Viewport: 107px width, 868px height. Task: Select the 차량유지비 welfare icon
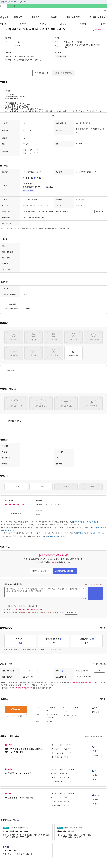(53, 337)
